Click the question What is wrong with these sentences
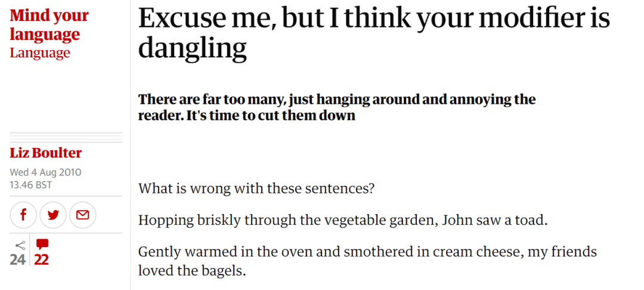This screenshot has width=644, height=290. click(256, 189)
